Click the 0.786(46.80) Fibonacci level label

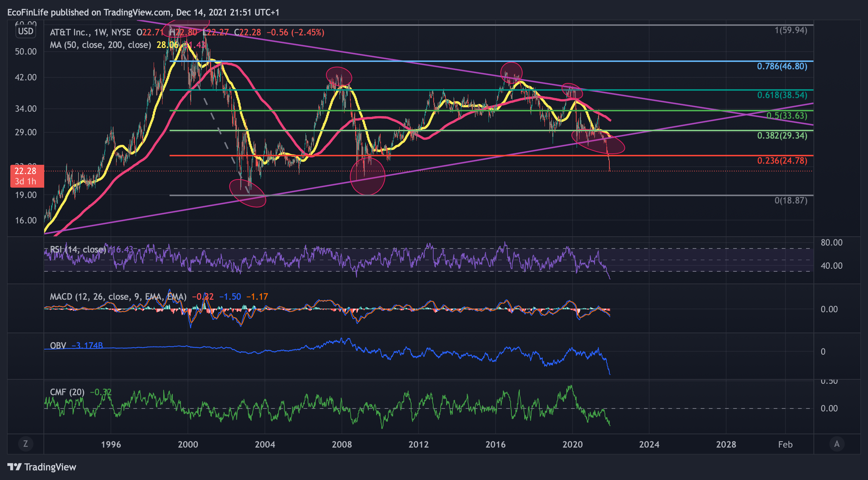click(782, 66)
